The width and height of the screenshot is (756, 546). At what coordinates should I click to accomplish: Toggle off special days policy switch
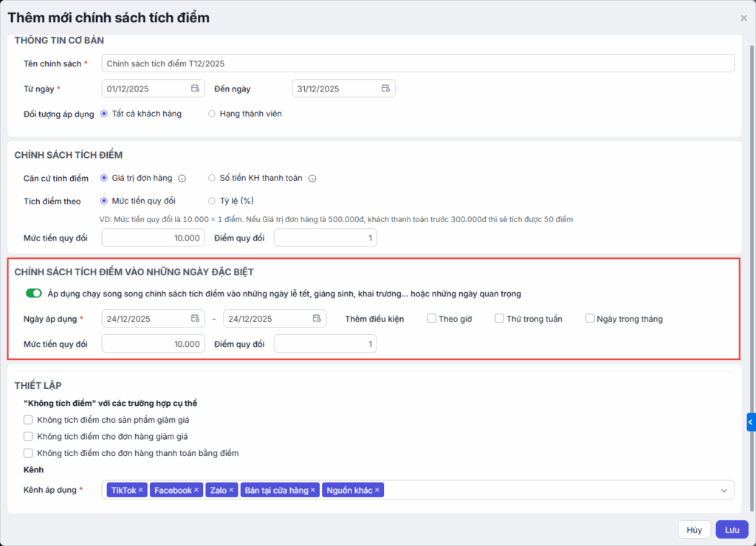point(34,294)
